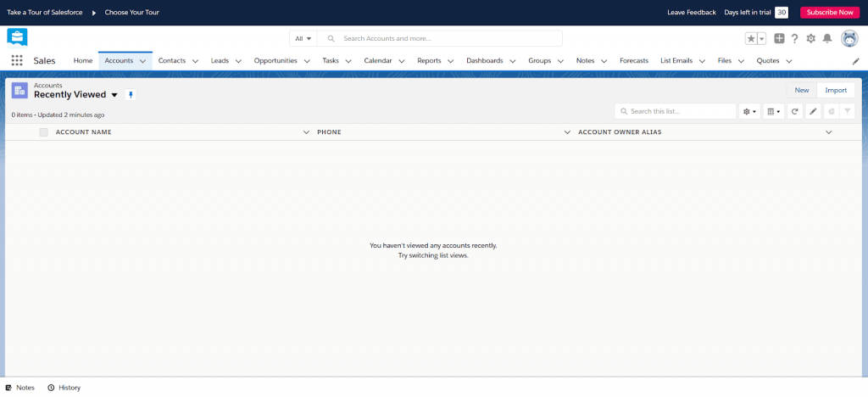This screenshot has width=868, height=397.
Task: Open the Setup gear icon
Action: (811, 38)
